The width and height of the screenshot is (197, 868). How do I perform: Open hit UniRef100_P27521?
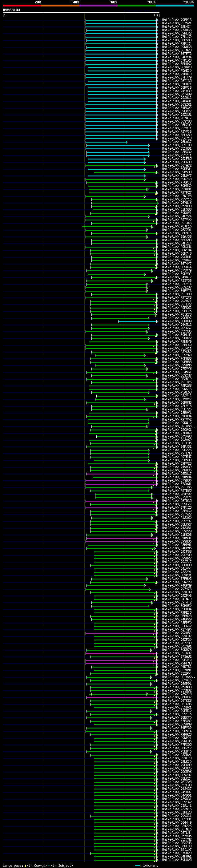[177, 23]
